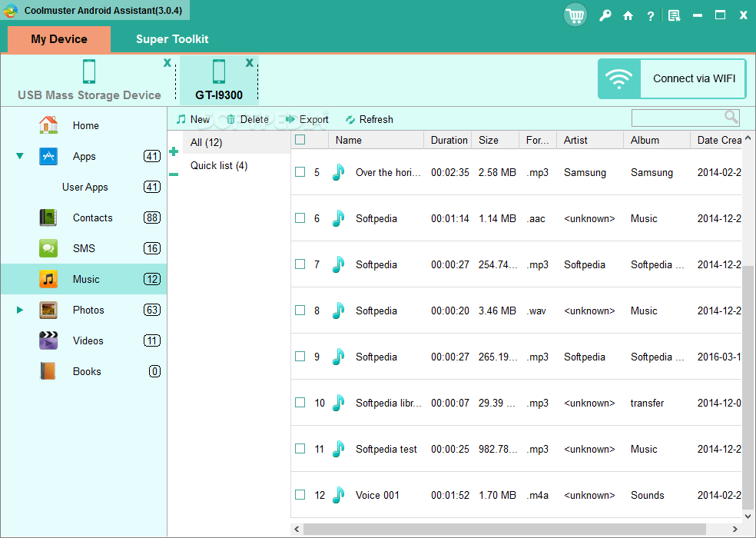Toggle the select-all checkbox in header

click(x=300, y=140)
